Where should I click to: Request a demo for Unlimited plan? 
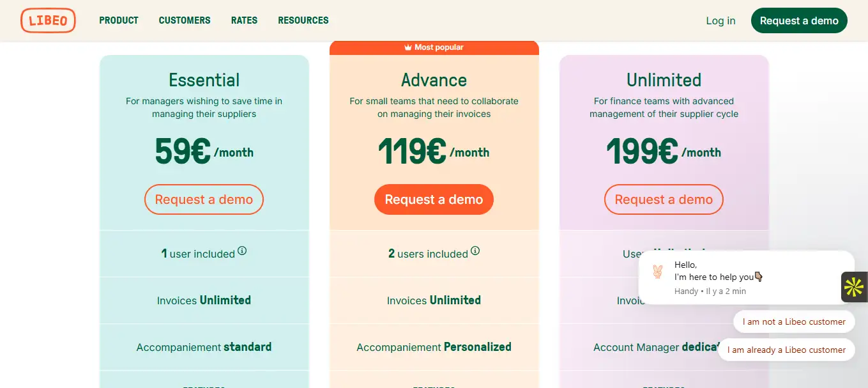point(664,199)
